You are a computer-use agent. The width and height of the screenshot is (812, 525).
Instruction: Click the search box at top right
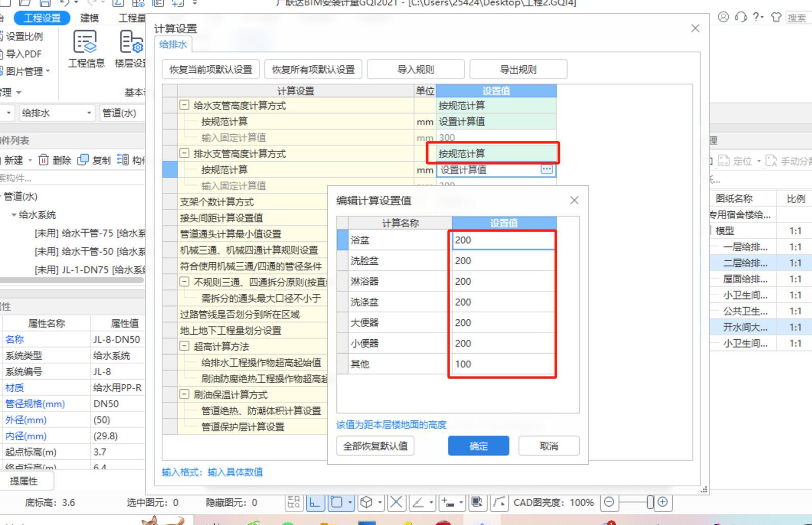798,18
